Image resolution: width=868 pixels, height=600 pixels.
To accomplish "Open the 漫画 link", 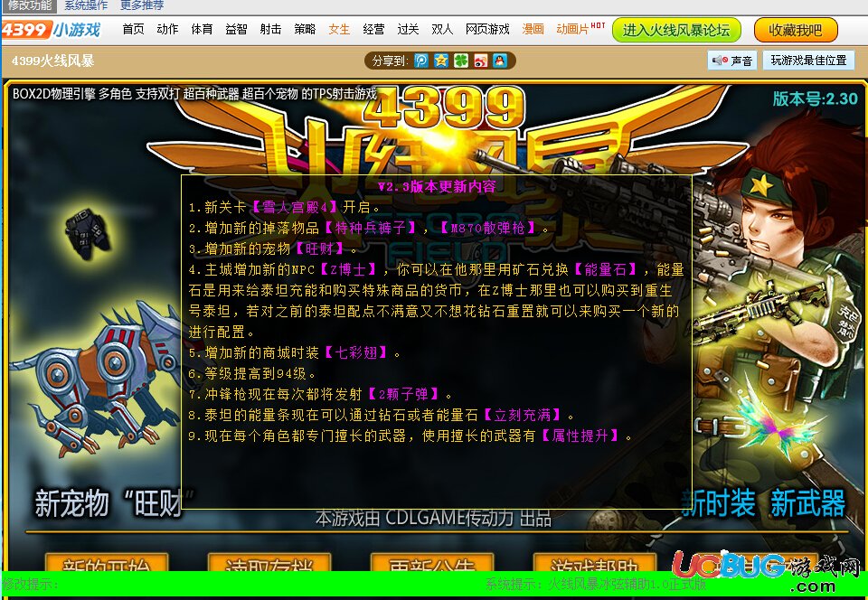I will coord(533,29).
